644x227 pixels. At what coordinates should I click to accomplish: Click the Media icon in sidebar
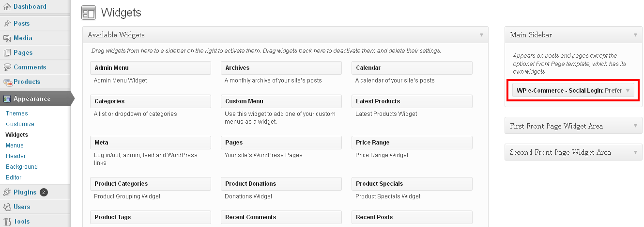tap(7, 38)
